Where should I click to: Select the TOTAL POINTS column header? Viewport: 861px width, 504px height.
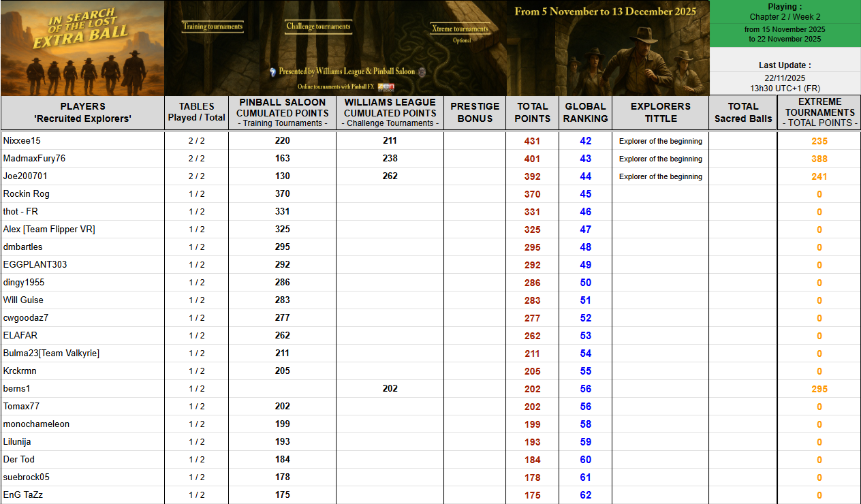[532, 112]
